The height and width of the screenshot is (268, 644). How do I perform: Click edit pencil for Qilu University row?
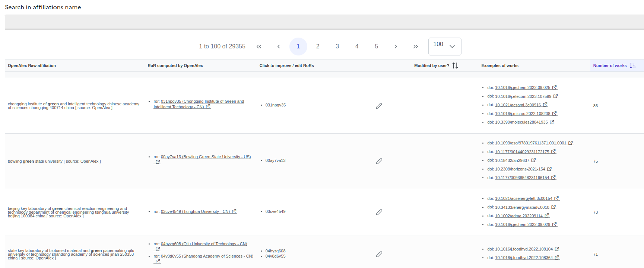pyautogui.click(x=379, y=254)
